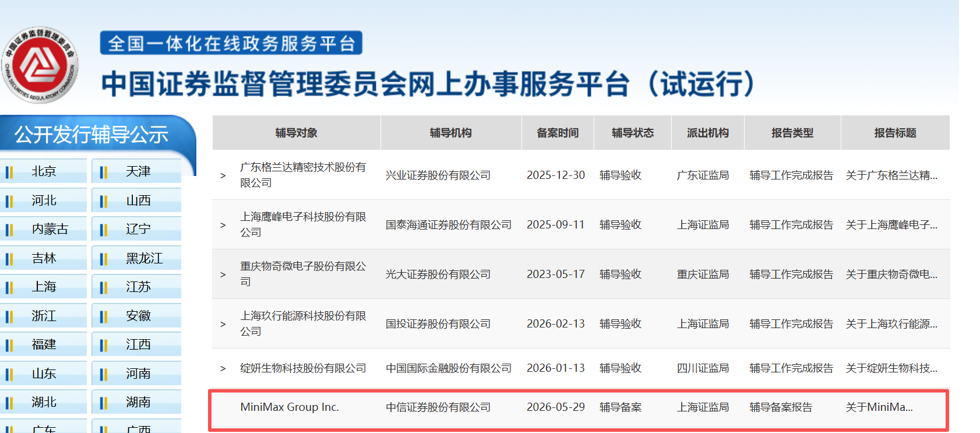Viewport: 980px width, 433px height.
Task: Click the 辅导状态 column header
Action: point(633,133)
